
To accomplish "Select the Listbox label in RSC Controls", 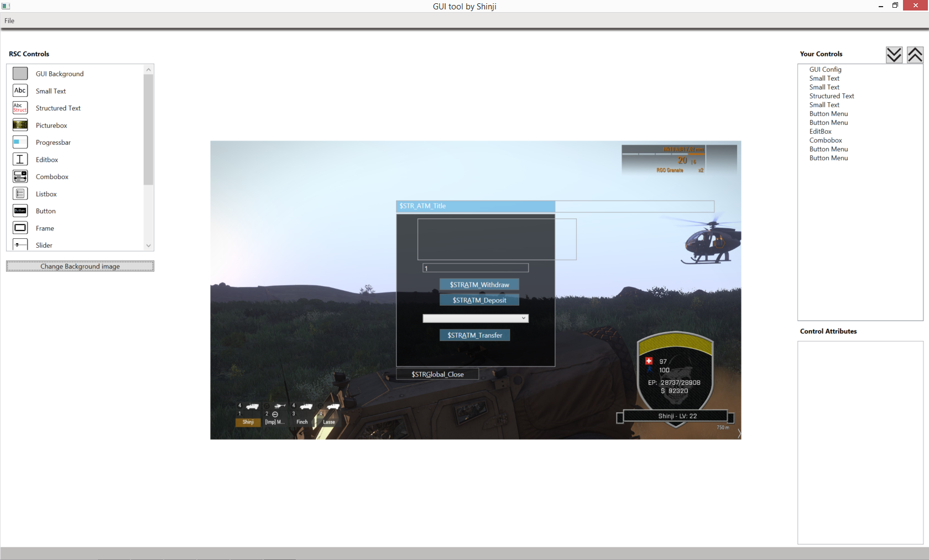I will [46, 194].
